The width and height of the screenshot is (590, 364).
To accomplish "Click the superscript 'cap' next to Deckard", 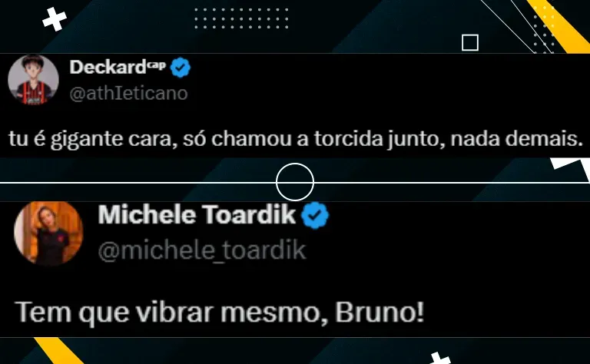I will 156,65.
